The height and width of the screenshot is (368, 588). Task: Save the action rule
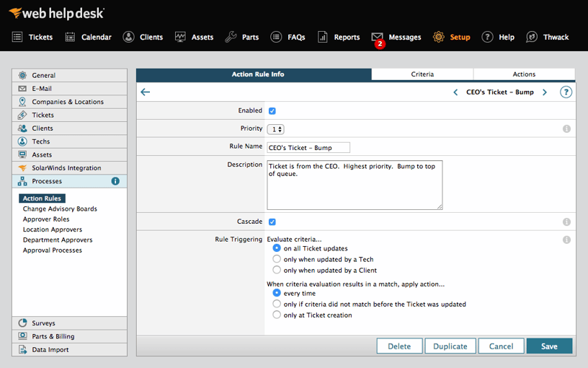(549, 346)
